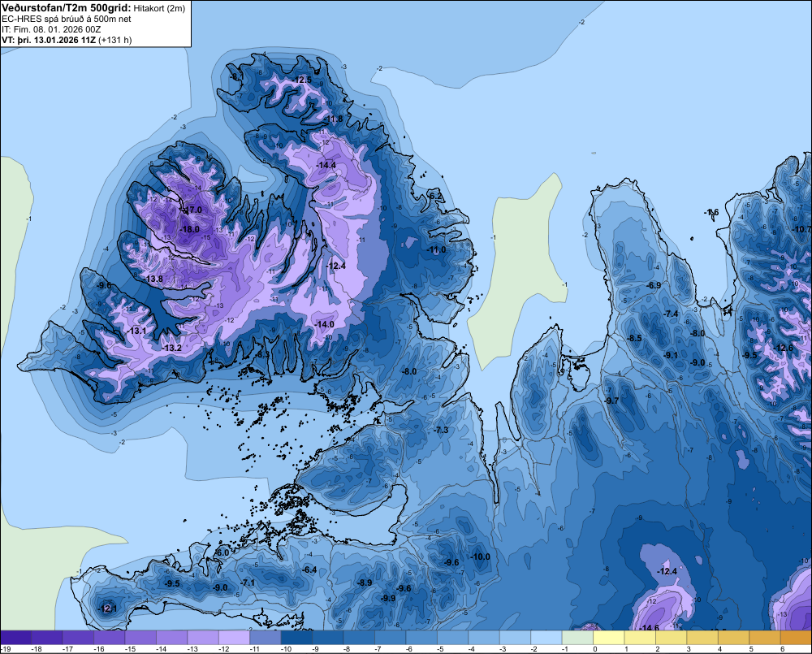Screen dimensions: 812x654
Task: Click the title 'Veðurstofan/T2m 500grid: Hitakort (2m)'
Action: (x=93, y=7)
